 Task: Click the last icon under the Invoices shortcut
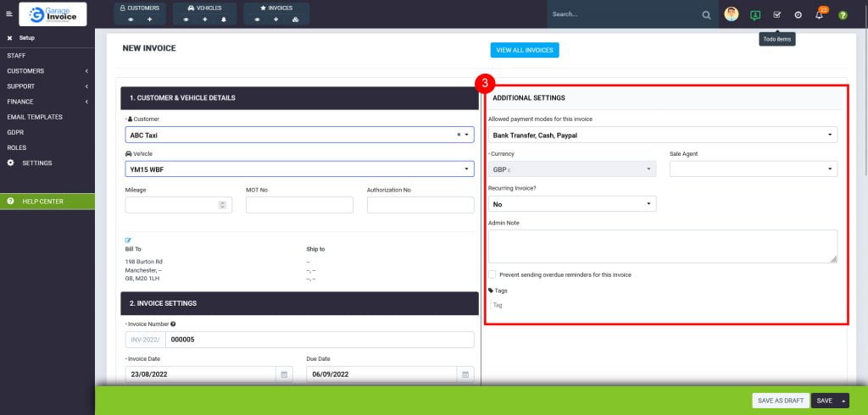tap(295, 19)
